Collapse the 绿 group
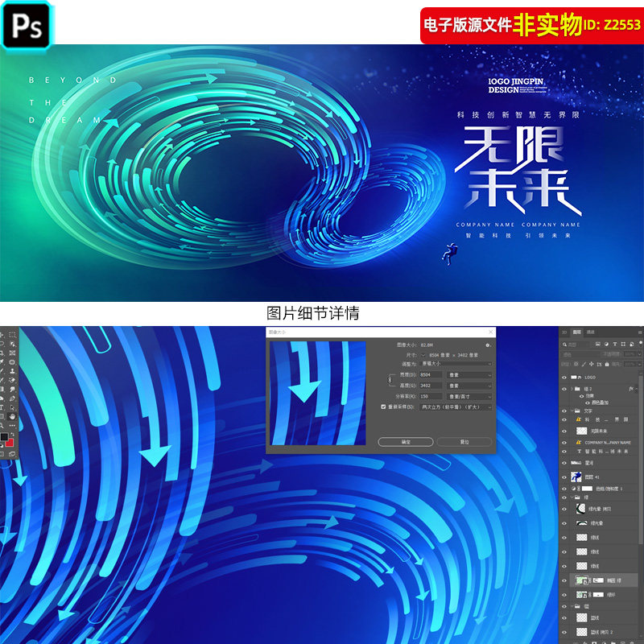Viewport: 644px width, 644px height. pyautogui.click(x=572, y=497)
